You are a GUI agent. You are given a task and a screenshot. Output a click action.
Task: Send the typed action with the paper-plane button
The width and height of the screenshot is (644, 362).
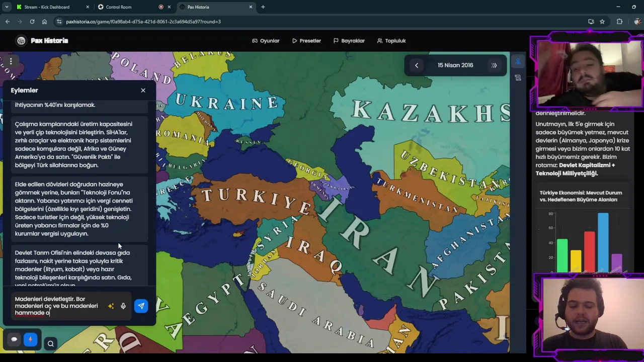(x=141, y=306)
